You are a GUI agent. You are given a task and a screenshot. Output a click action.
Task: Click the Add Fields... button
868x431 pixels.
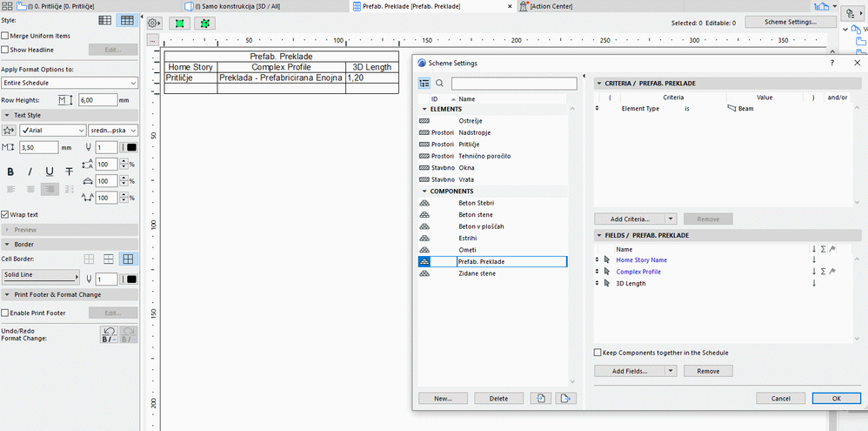(x=630, y=371)
